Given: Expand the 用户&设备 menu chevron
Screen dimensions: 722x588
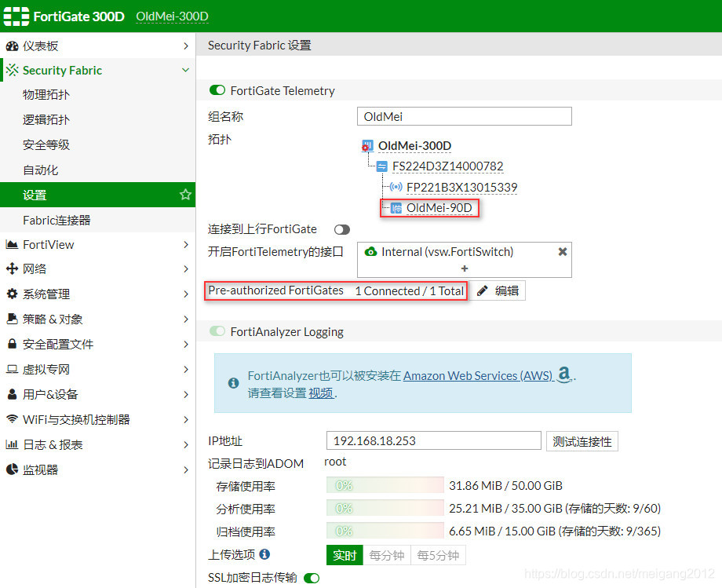Looking at the screenshot, I should pos(185,394).
